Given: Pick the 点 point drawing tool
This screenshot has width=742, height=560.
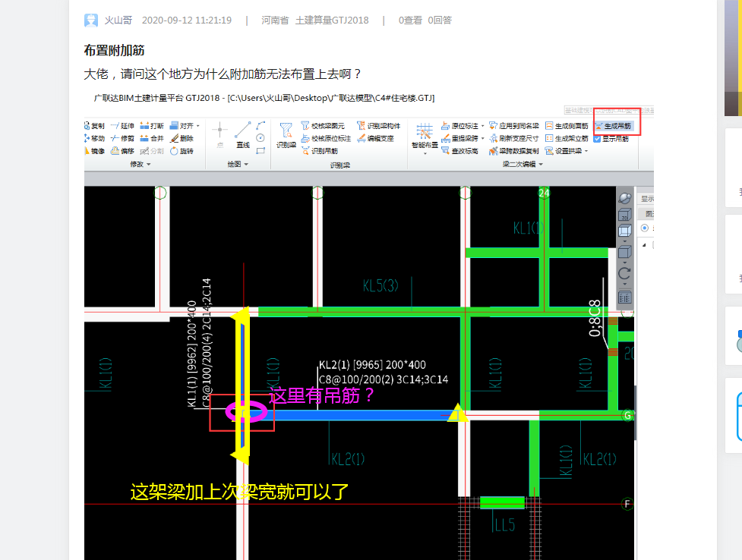Looking at the screenshot, I should click(219, 135).
